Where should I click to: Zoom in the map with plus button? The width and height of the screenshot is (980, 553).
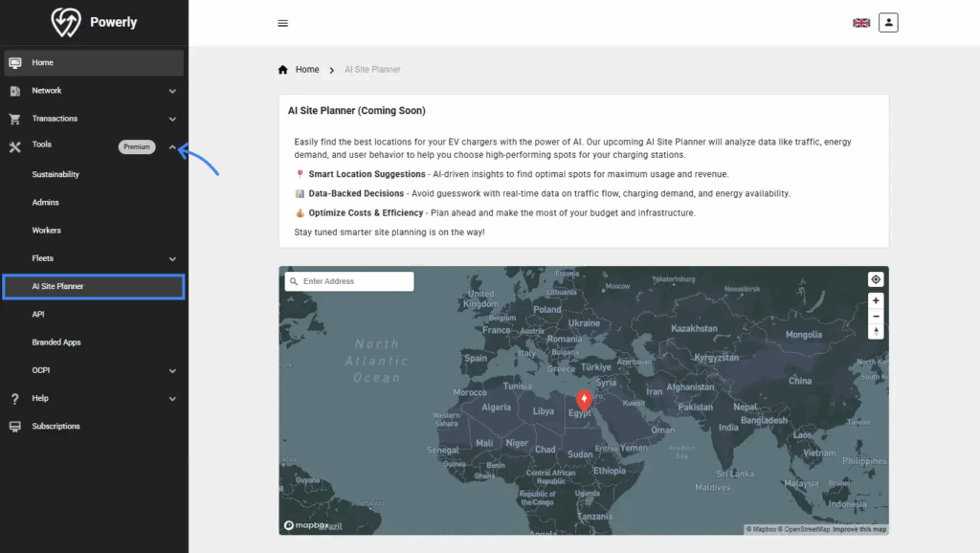[875, 300]
